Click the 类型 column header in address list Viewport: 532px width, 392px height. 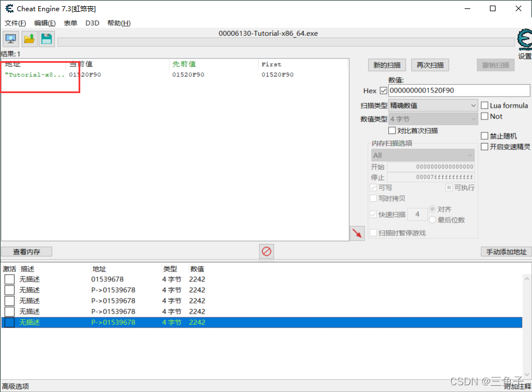coord(170,269)
